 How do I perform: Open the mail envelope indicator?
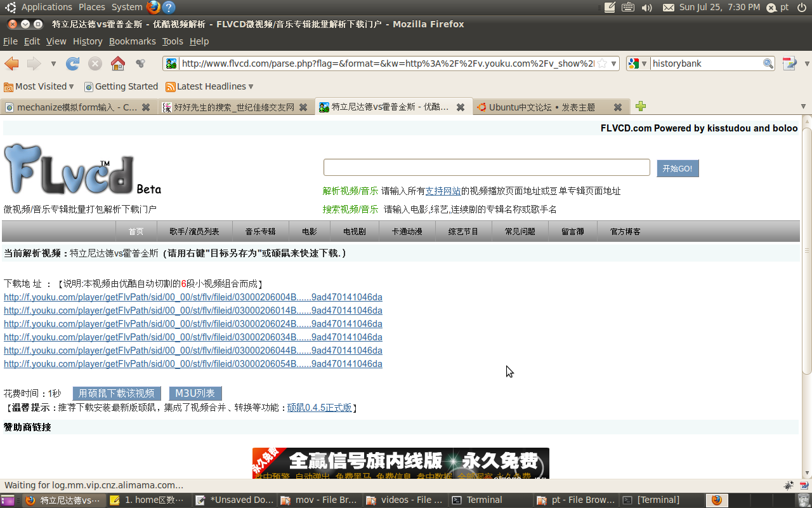point(669,8)
